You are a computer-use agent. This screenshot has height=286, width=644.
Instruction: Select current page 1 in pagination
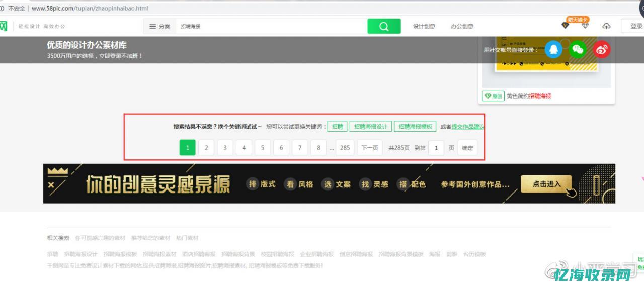click(x=188, y=148)
